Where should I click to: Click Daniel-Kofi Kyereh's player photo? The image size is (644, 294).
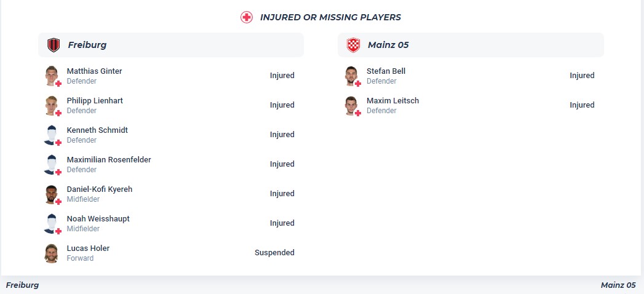click(x=51, y=193)
